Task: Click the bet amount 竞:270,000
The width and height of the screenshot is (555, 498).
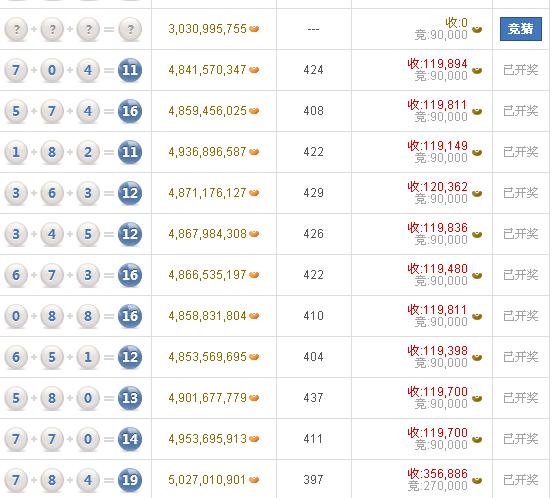Action: [x=437, y=486]
